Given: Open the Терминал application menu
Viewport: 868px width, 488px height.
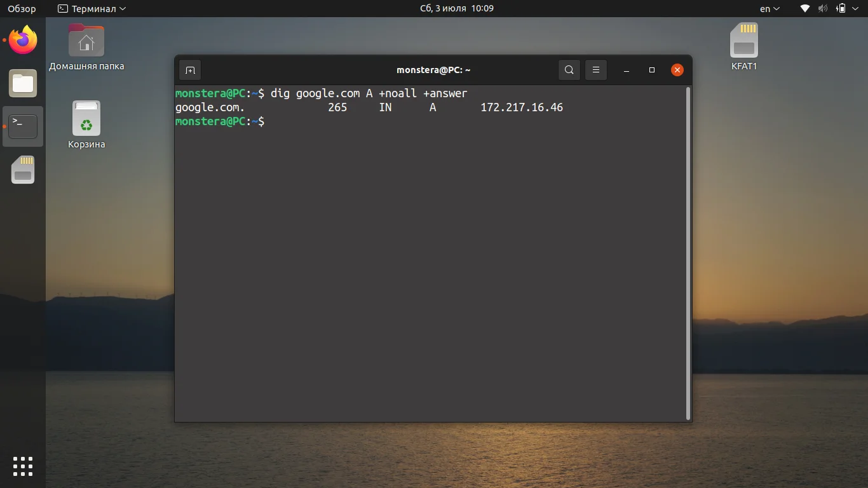Looking at the screenshot, I should pyautogui.click(x=89, y=8).
